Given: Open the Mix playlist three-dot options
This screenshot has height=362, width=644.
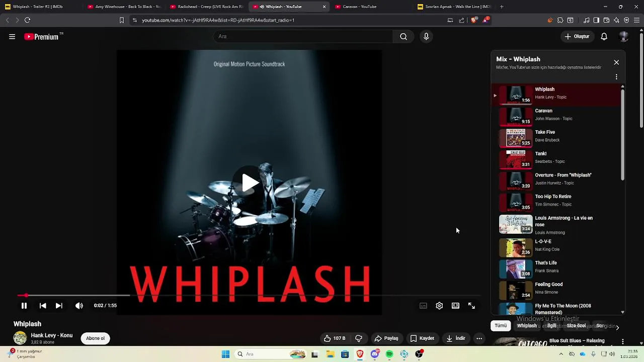Looking at the screenshot, I should pos(616,77).
